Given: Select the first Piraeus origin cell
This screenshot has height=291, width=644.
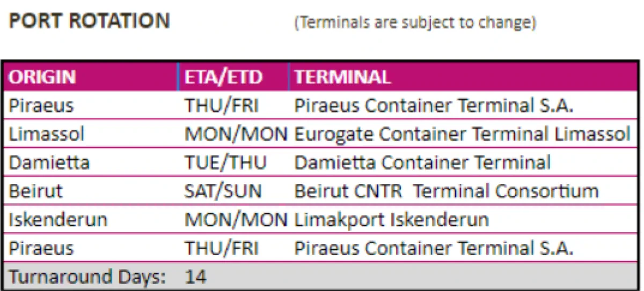Looking at the screenshot, I should (41, 106).
